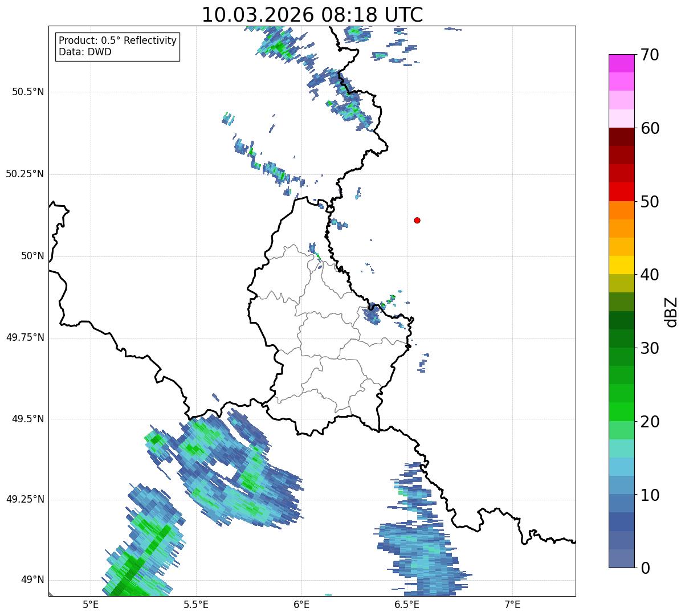The width and height of the screenshot is (685, 616).
Task: Click the 49°N latitude label
Action: coord(32,580)
